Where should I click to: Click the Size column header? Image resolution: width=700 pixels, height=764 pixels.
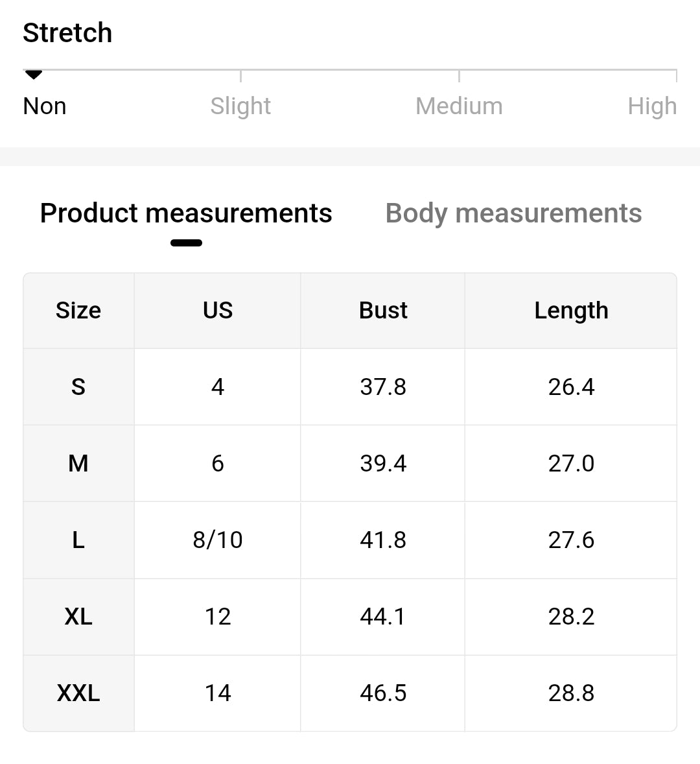point(78,311)
